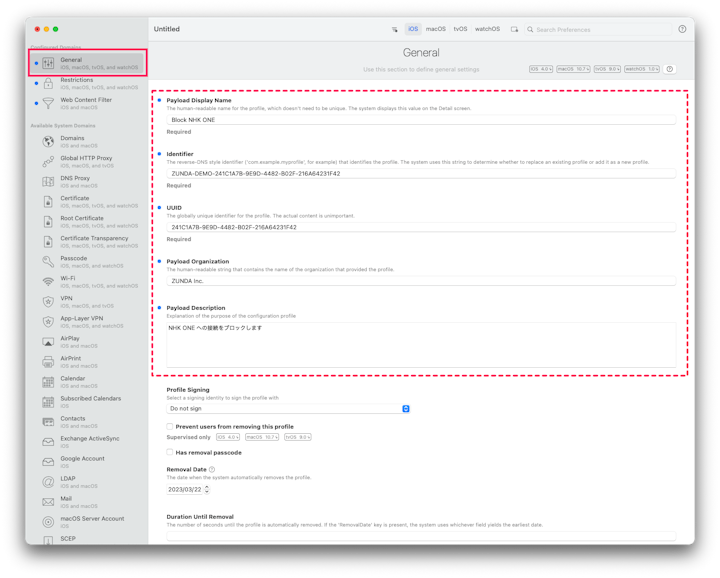Click the Identifier text field
Image resolution: width=720 pixels, height=578 pixels.
coord(421,174)
